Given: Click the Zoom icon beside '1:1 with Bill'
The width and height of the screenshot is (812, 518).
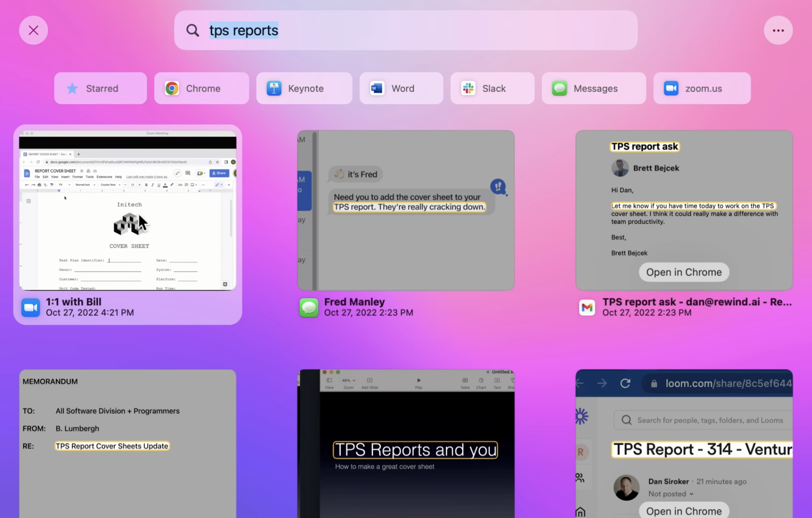Looking at the screenshot, I should click(x=31, y=308).
